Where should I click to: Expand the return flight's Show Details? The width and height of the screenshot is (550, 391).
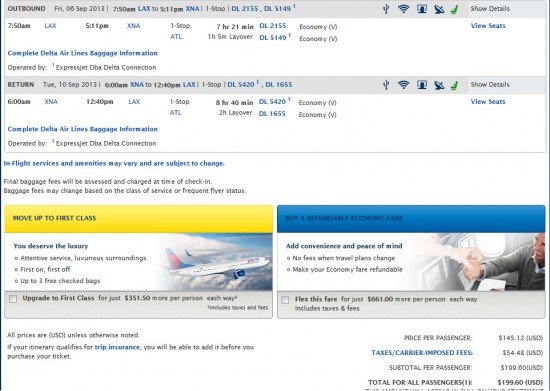pyautogui.click(x=490, y=85)
